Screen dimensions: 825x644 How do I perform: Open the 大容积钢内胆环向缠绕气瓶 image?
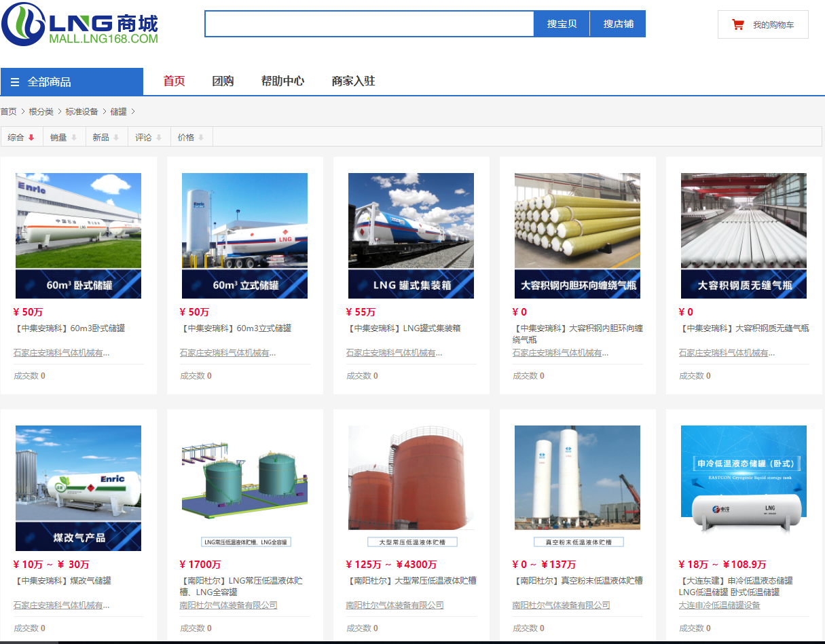(x=577, y=235)
